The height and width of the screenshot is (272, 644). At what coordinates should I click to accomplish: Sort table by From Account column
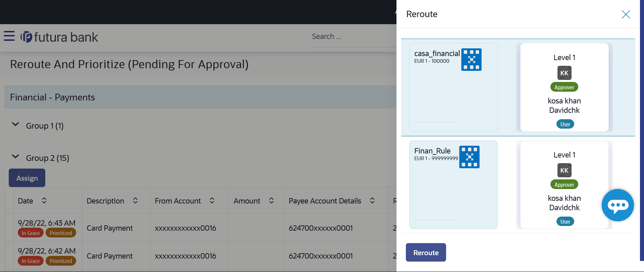212,200
